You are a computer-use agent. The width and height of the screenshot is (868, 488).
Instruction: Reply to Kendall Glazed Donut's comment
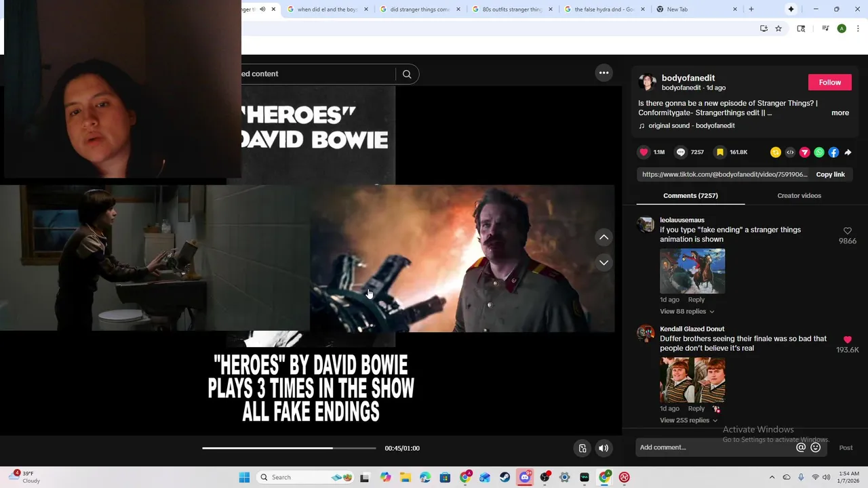[x=696, y=409]
